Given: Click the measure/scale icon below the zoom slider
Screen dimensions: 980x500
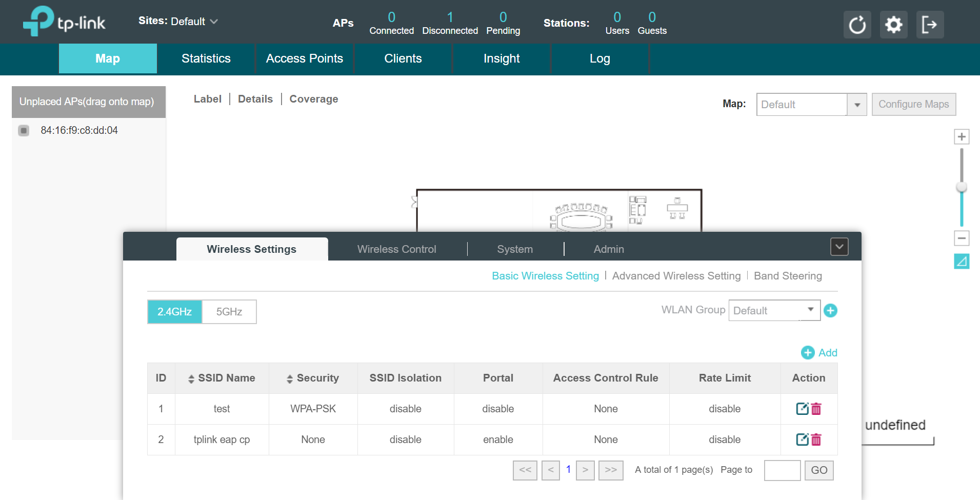Looking at the screenshot, I should 962,261.
